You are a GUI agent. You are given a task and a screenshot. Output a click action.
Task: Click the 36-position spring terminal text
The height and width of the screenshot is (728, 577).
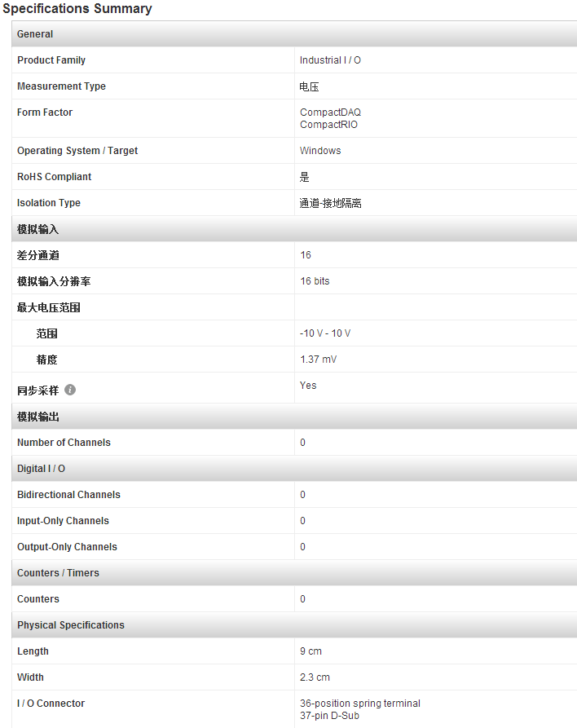pyautogui.click(x=360, y=704)
